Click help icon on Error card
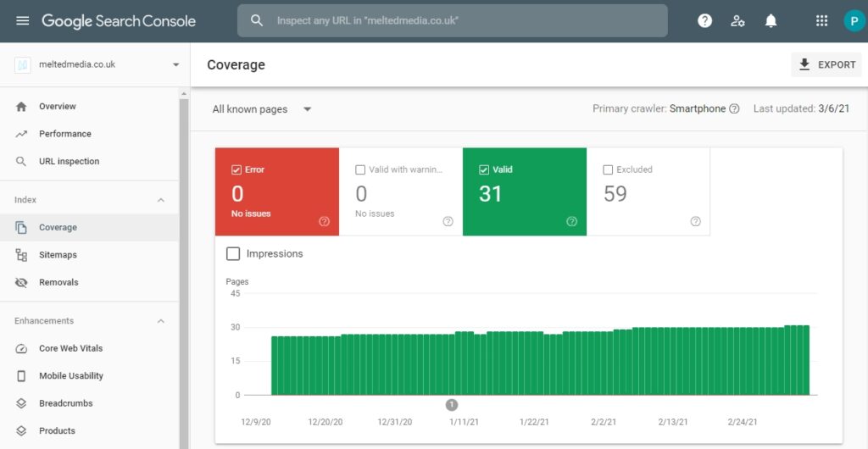This screenshot has height=449, width=868. click(x=325, y=222)
